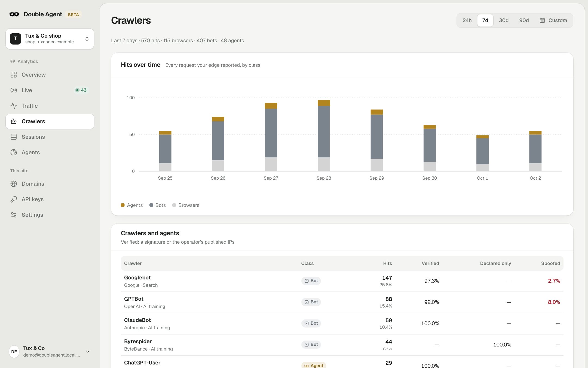This screenshot has width=588, height=368.
Task: Open the Custom date range picker
Action: [x=553, y=20]
